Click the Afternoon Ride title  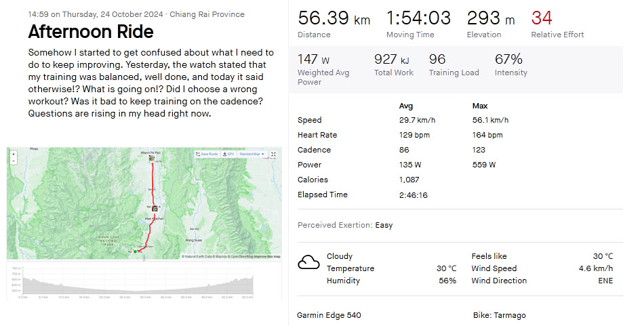(x=91, y=31)
